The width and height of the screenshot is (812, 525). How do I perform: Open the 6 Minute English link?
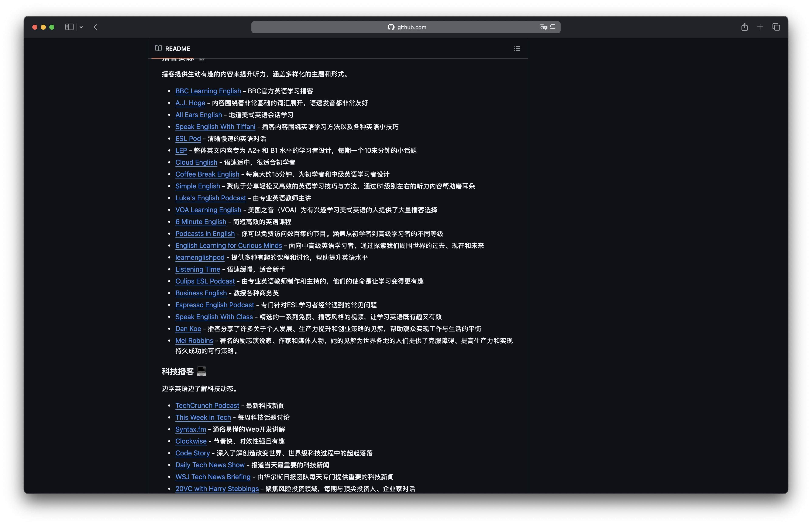click(200, 222)
